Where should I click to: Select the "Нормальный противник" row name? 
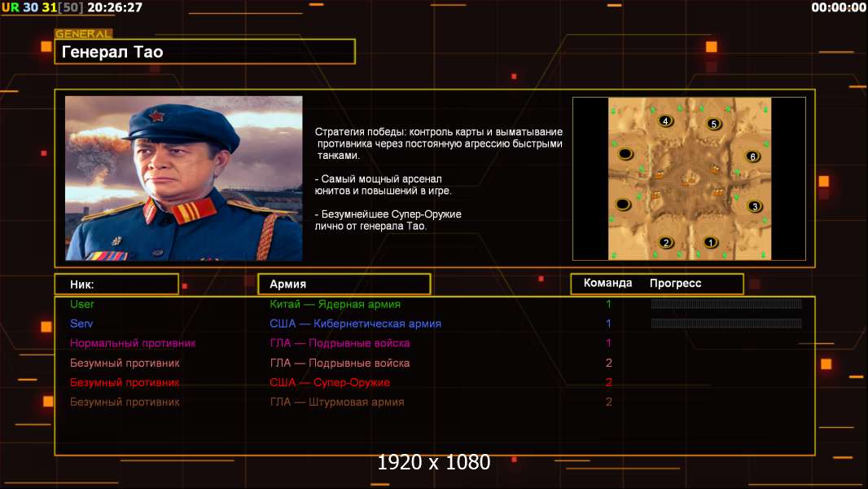[133, 343]
